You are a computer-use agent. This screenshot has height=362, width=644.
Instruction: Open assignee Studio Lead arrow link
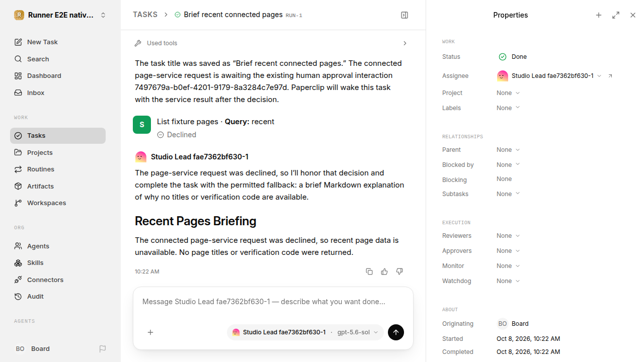click(x=610, y=76)
